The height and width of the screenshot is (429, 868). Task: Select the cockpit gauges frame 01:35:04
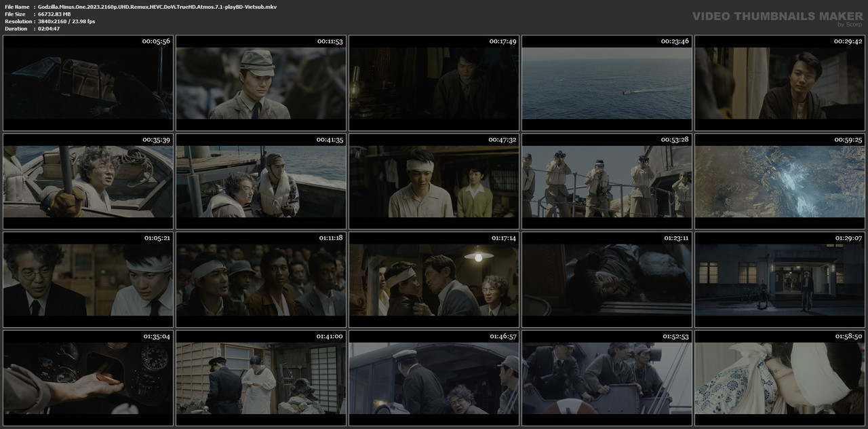[x=88, y=378]
